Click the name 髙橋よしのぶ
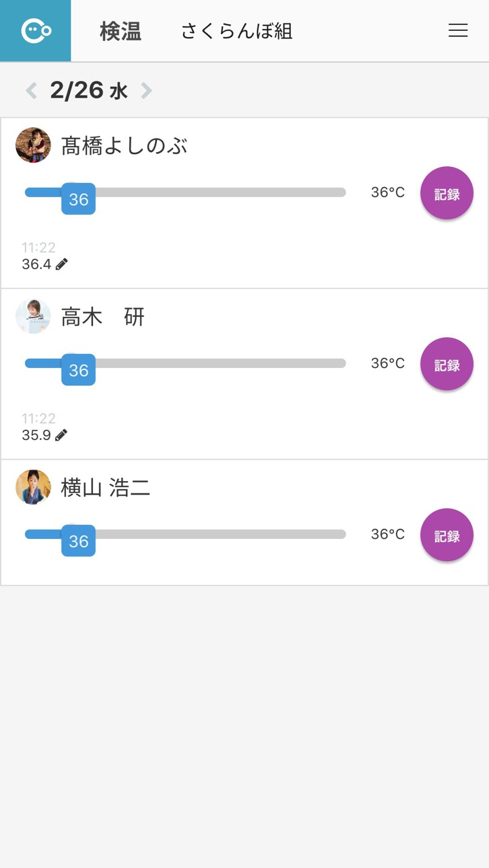Viewport: 489px width, 868px height. pos(124,146)
